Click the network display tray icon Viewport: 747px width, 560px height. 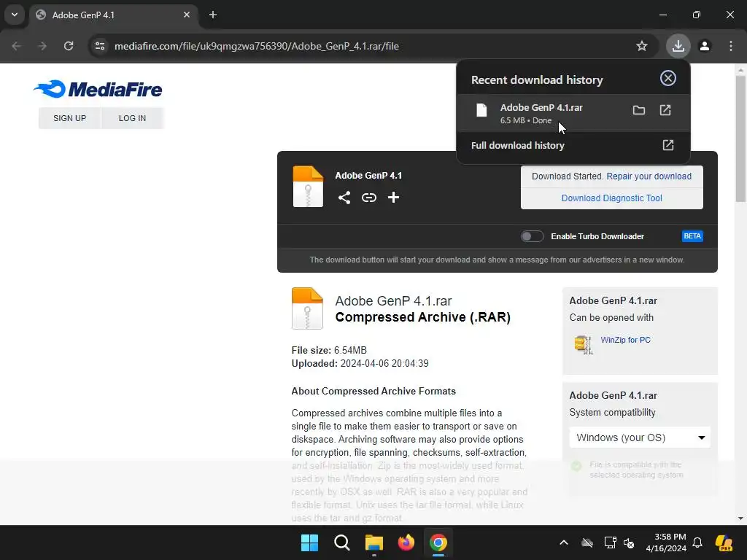click(610, 542)
